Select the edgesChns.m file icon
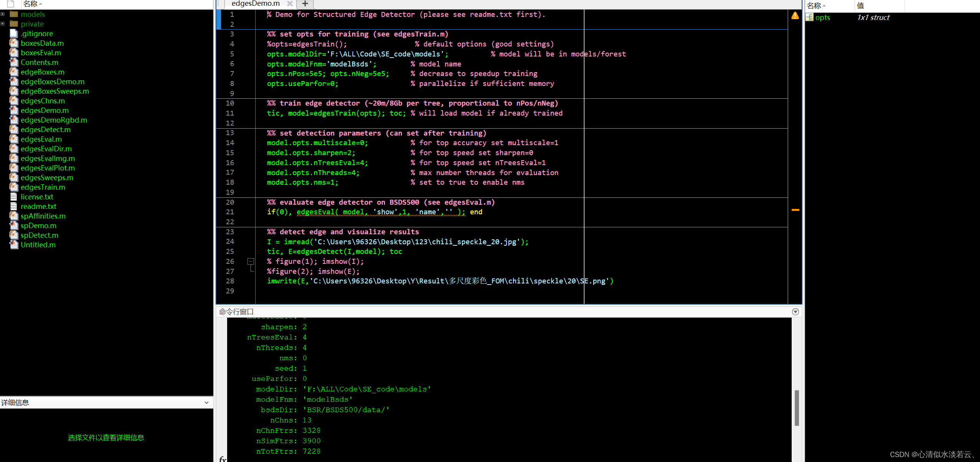Viewport: 980px width, 462px height. [14, 101]
